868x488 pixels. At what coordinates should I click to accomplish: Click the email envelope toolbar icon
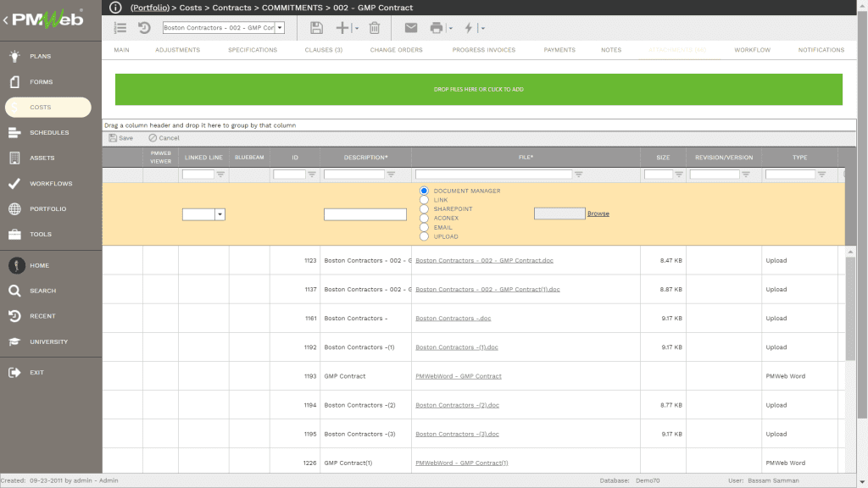pyautogui.click(x=411, y=28)
